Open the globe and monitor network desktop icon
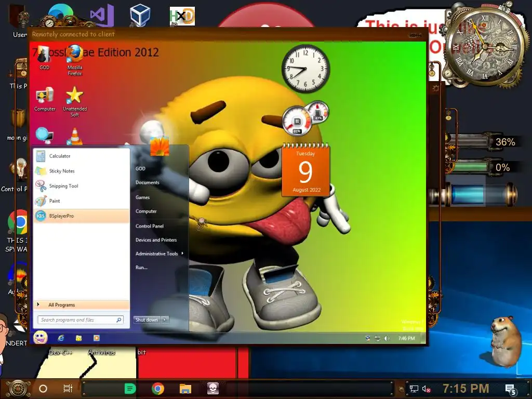This screenshot has width=532, height=399. click(45, 136)
